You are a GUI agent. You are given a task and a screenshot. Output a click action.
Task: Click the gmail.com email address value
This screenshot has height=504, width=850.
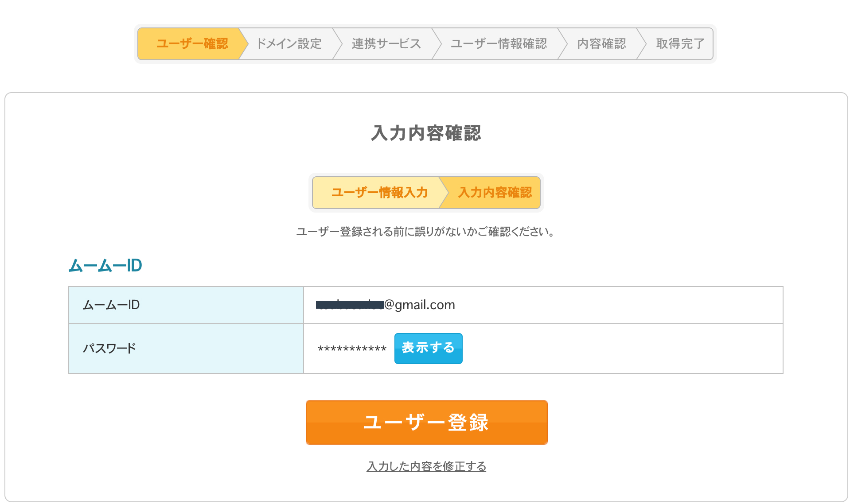tap(386, 305)
